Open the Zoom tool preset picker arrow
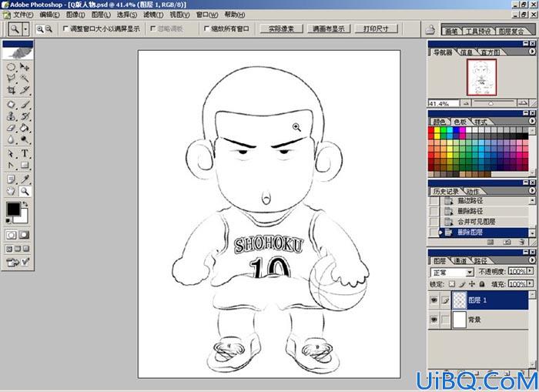The width and height of the screenshot is (539, 392). [x=25, y=29]
